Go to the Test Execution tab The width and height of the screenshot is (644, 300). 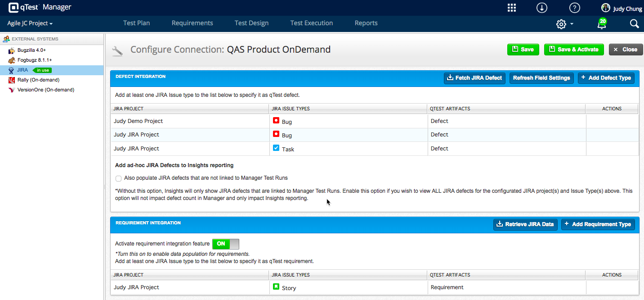311,23
